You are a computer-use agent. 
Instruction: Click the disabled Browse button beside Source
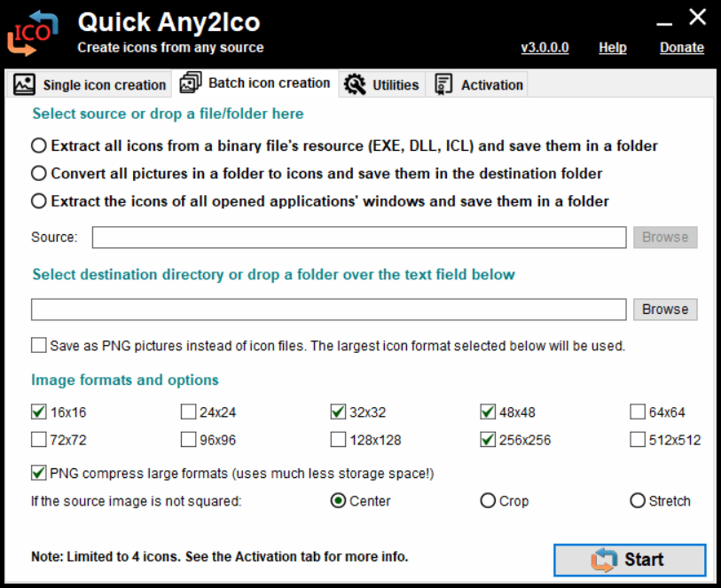point(665,237)
